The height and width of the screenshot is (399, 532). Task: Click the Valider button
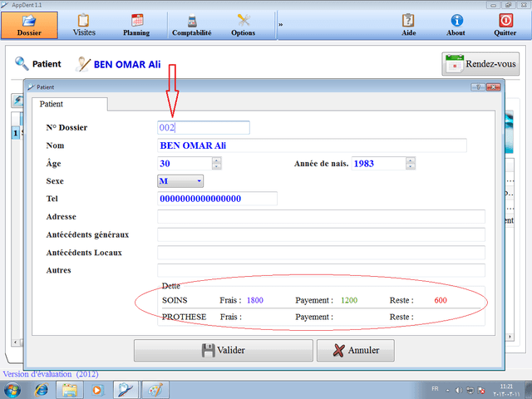[x=223, y=351]
